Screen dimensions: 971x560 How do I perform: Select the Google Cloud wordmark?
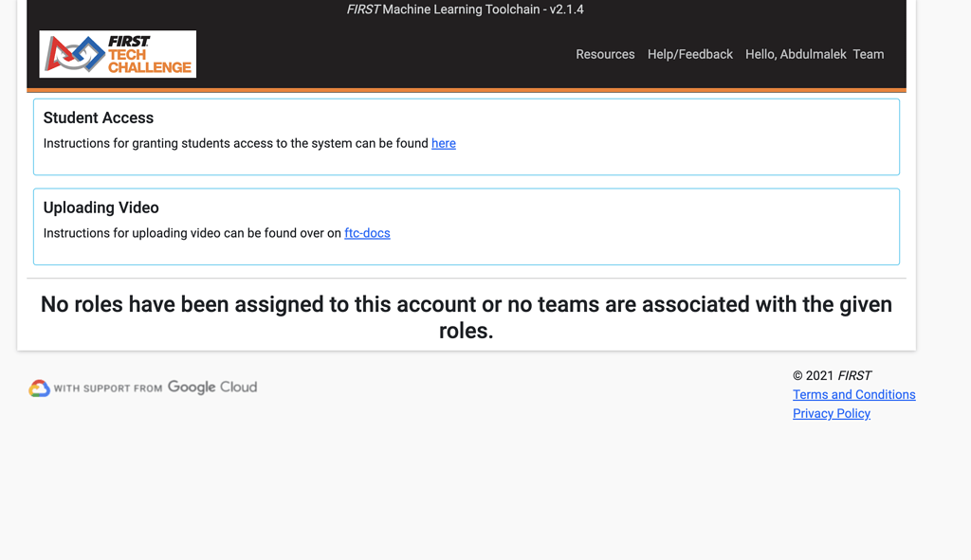point(212,387)
